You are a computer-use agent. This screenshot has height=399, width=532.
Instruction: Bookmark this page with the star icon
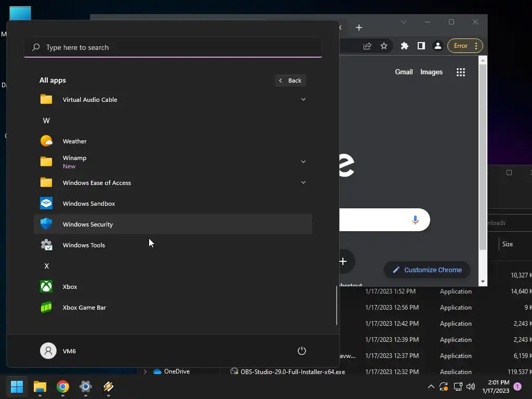(384, 46)
